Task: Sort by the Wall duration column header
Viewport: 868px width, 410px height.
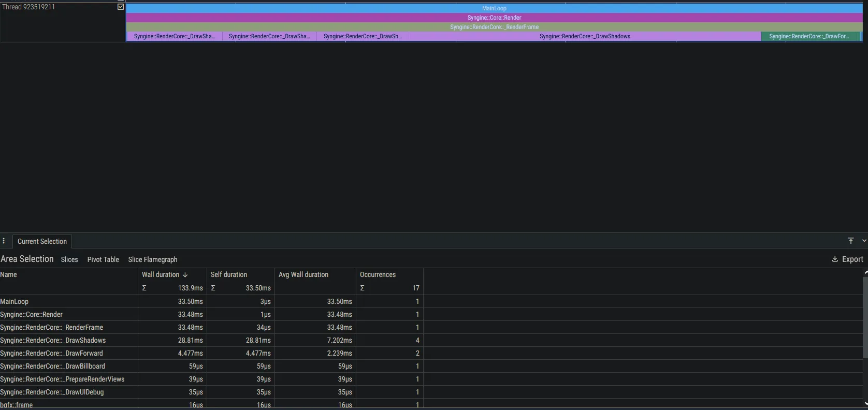Action: point(161,274)
